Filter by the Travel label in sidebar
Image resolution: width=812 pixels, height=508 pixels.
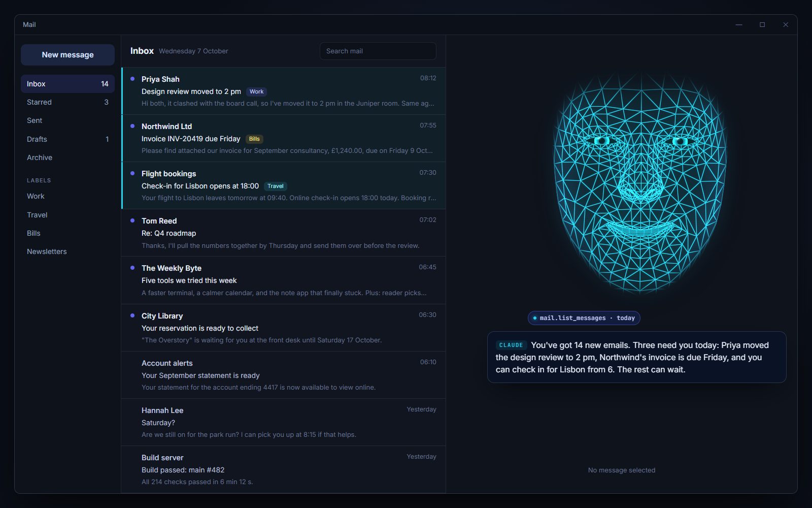click(x=67, y=215)
